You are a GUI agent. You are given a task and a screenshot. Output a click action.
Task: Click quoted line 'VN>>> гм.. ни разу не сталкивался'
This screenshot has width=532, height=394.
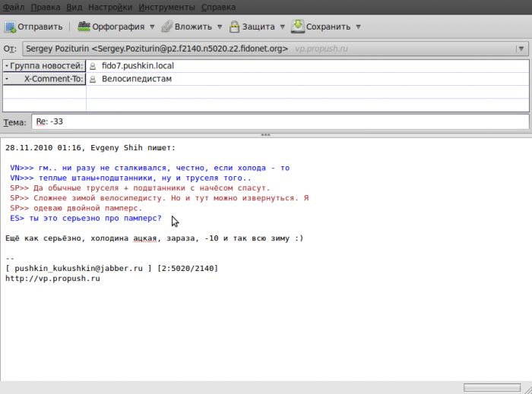tap(150, 168)
